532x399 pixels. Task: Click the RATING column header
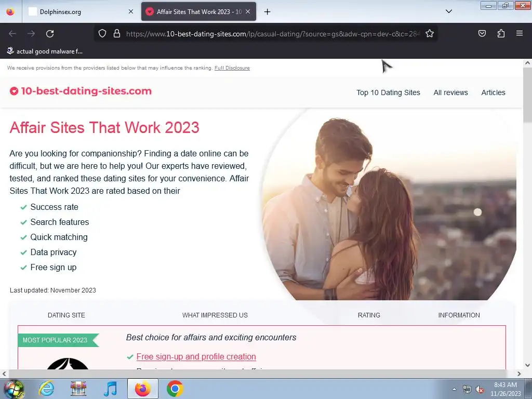tap(369, 315)
